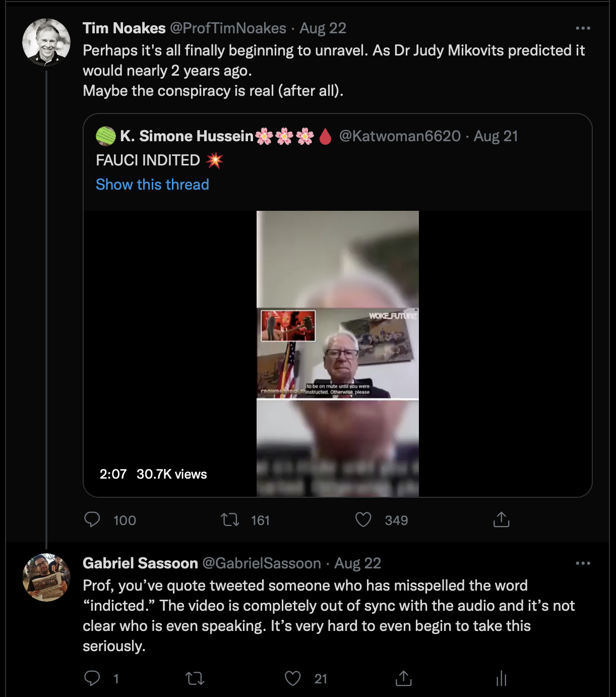Share Gabriel Sassoon's reply
The width and height of the screenshot is (616, 697).
404,678
